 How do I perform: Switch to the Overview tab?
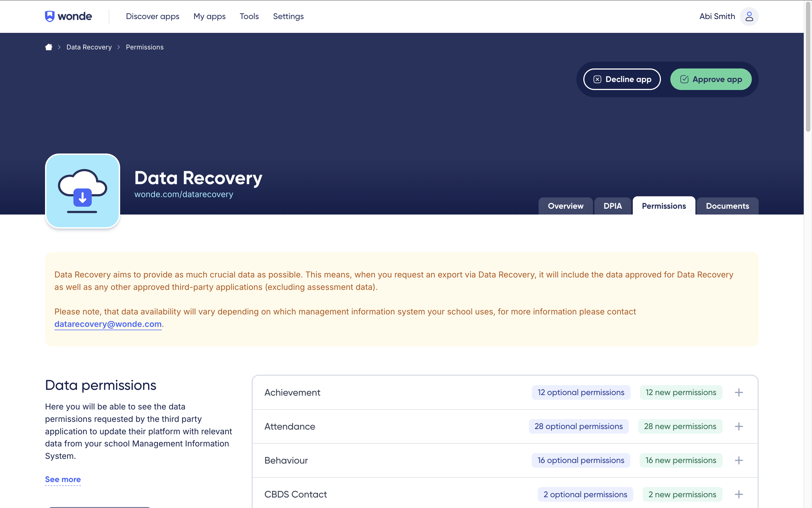click(x=565, y=206)
